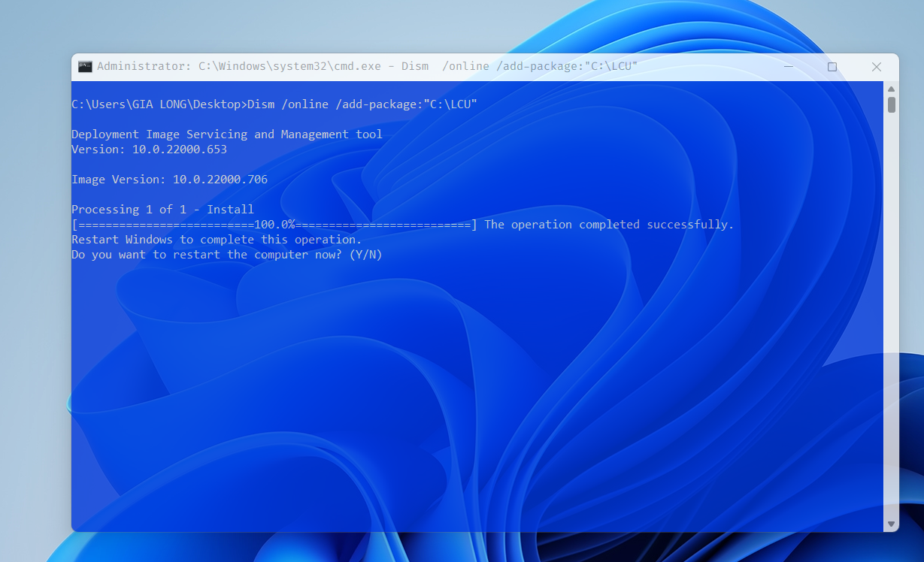Click the restart prompt '(Y/N)' line
Image resolution: width=924 pixels, height=562 pixels.
tap(227, 255)
